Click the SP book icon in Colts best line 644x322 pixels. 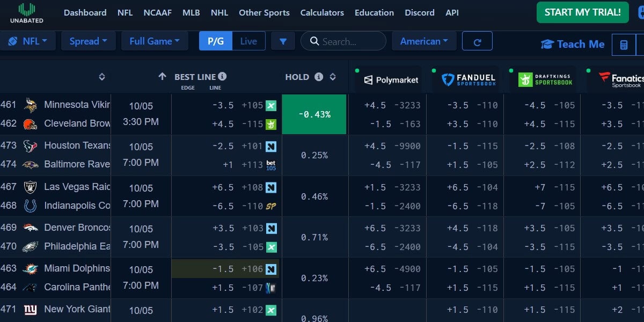271,206
